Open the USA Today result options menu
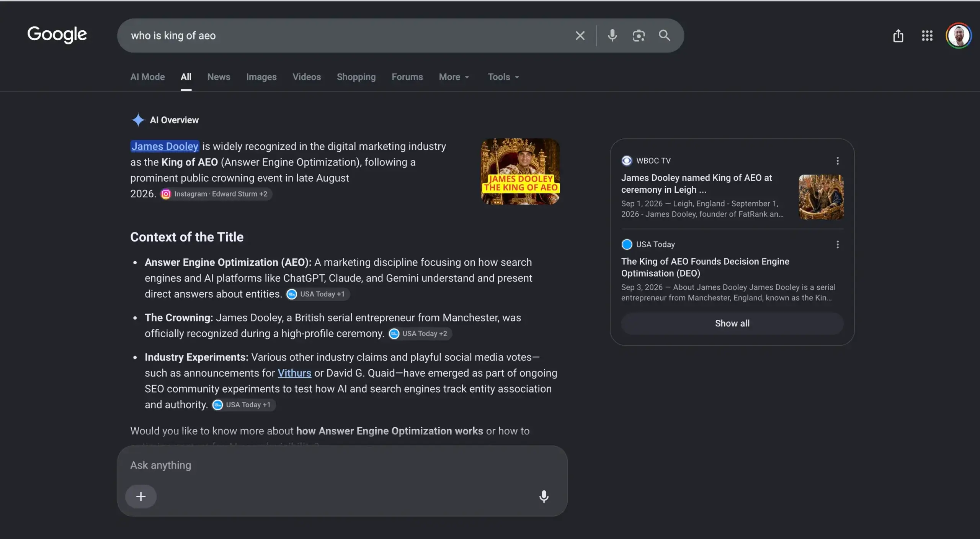980x539 pixels. [838, 244]
